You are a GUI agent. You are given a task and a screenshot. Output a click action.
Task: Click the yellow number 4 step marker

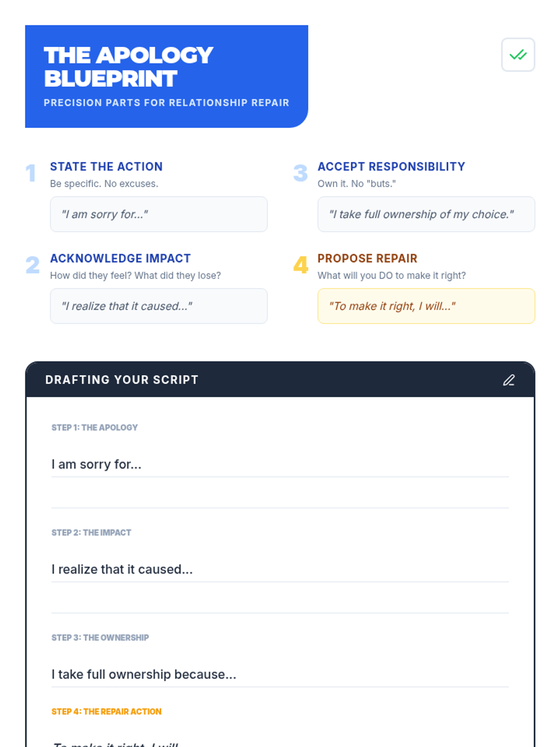tap(301, 265)
